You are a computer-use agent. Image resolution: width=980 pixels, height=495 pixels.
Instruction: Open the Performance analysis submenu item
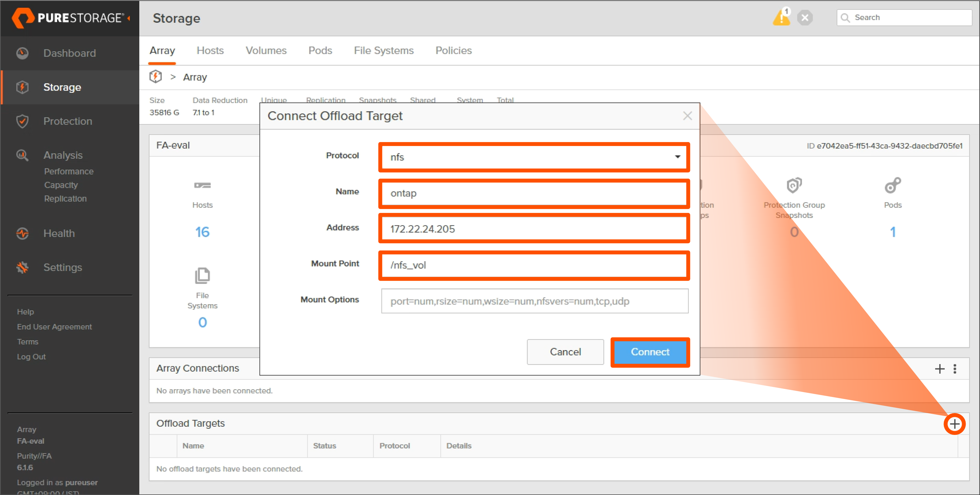coord(69,171)
